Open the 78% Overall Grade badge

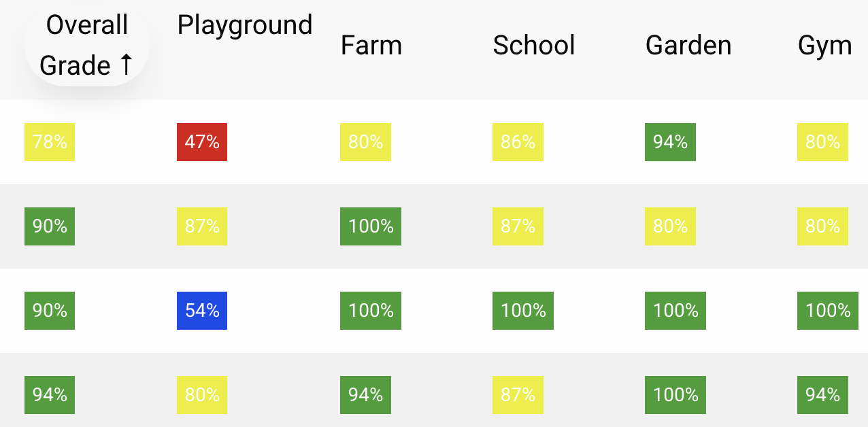[50, 142]
